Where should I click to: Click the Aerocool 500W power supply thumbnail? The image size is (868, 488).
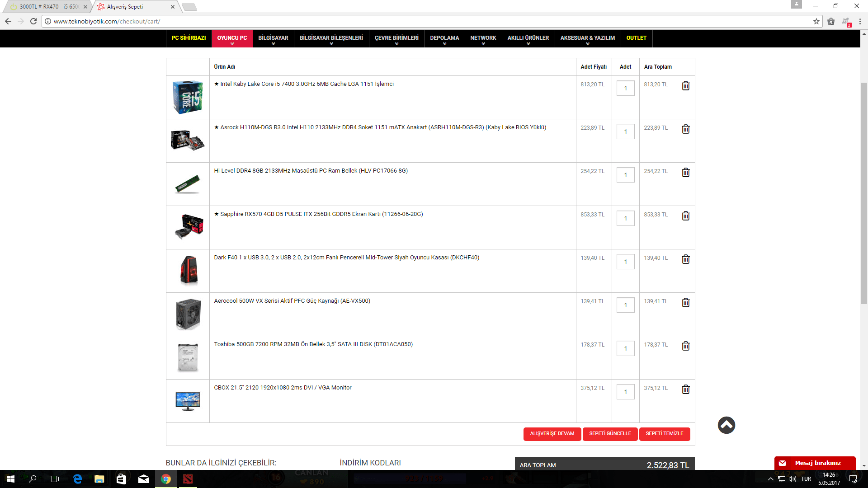pyautogui.click(x=188, y=314)
